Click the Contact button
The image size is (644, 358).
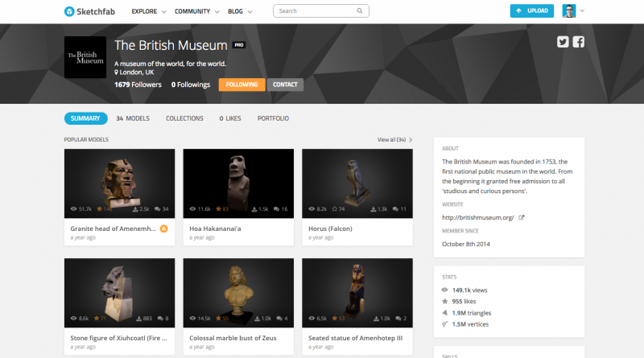285,84
